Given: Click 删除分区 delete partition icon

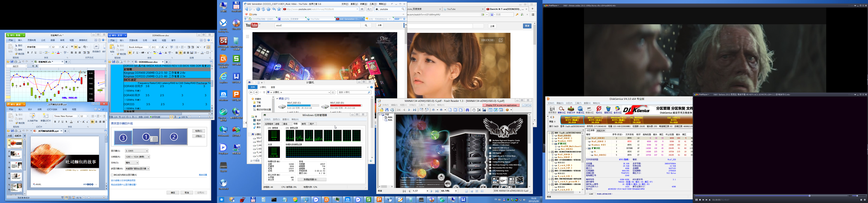Looking at the screenshot, I should pos(609,110).
